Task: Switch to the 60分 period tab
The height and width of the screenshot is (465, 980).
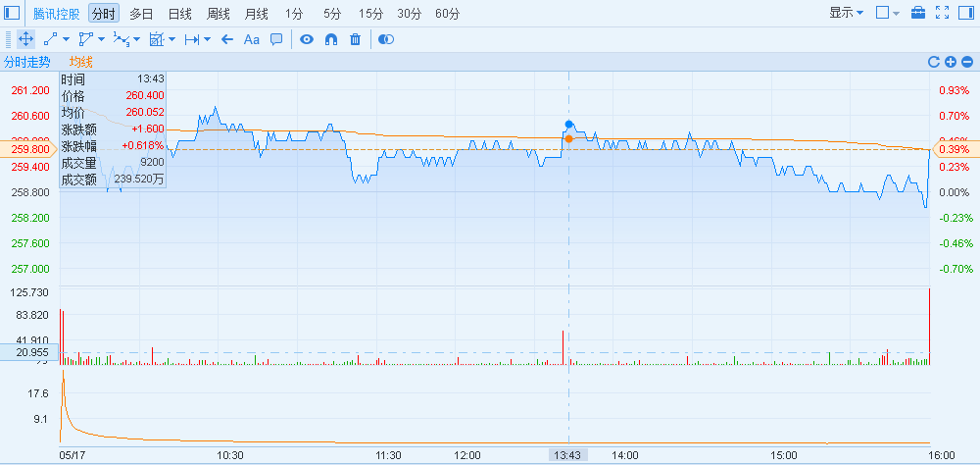Action: [448, 14]
